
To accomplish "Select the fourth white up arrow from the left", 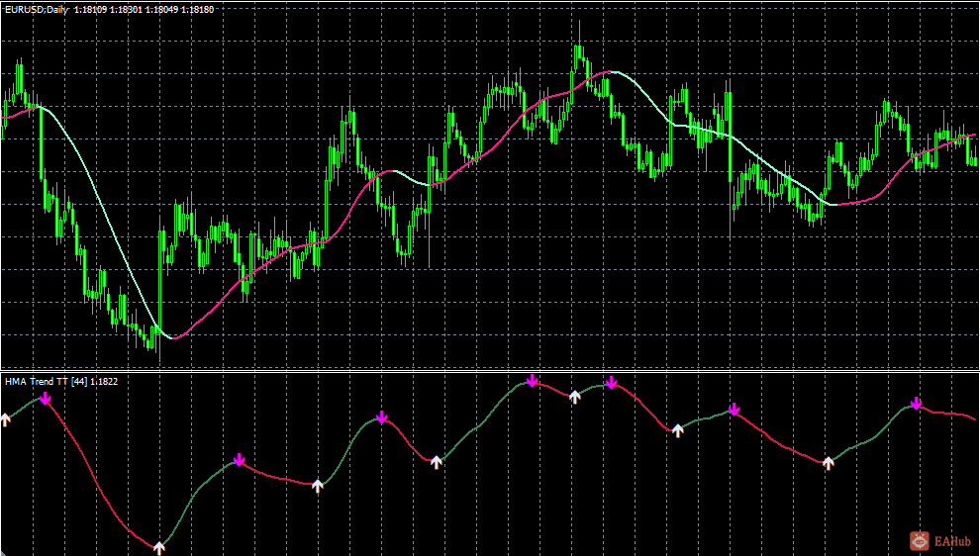I will pyautogui.click(x=437, y=462).
